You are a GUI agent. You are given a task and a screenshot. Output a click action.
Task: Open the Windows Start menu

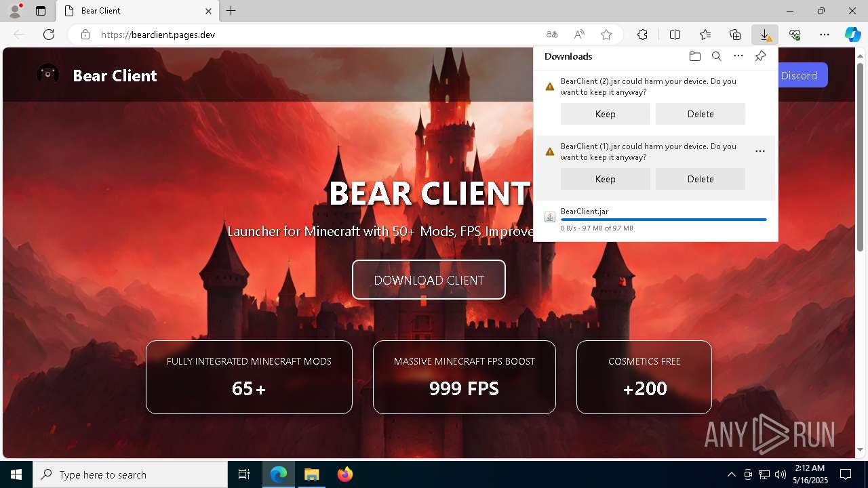click(16, 474)
